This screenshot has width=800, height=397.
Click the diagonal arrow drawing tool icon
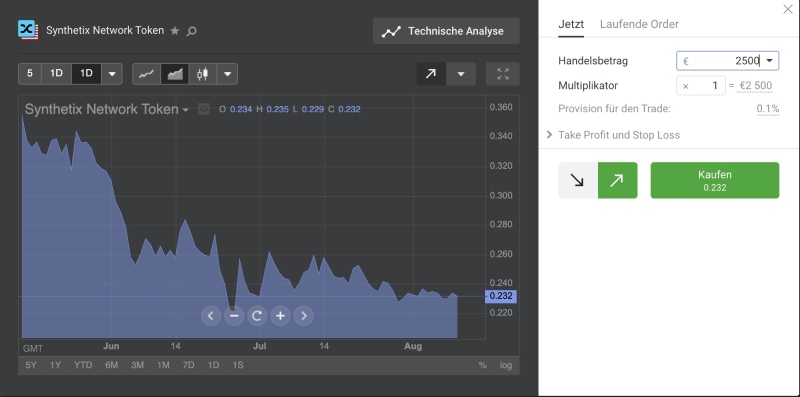431,74
